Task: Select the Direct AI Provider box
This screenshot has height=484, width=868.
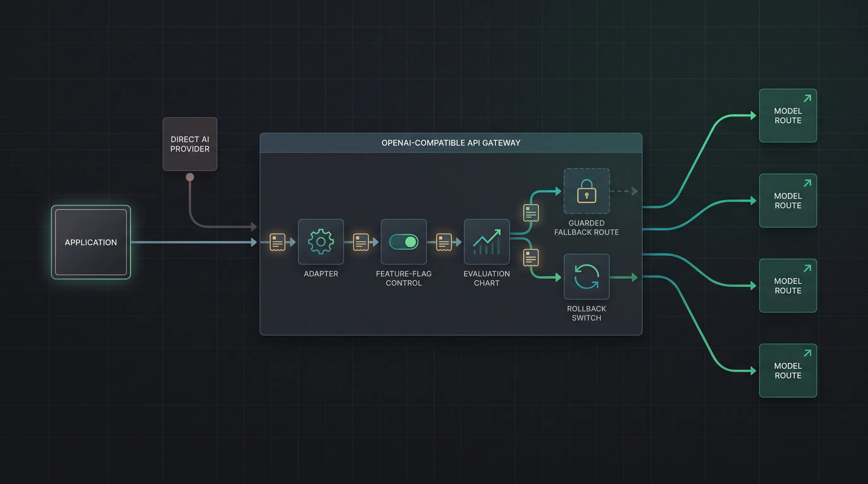Action: 190,144
